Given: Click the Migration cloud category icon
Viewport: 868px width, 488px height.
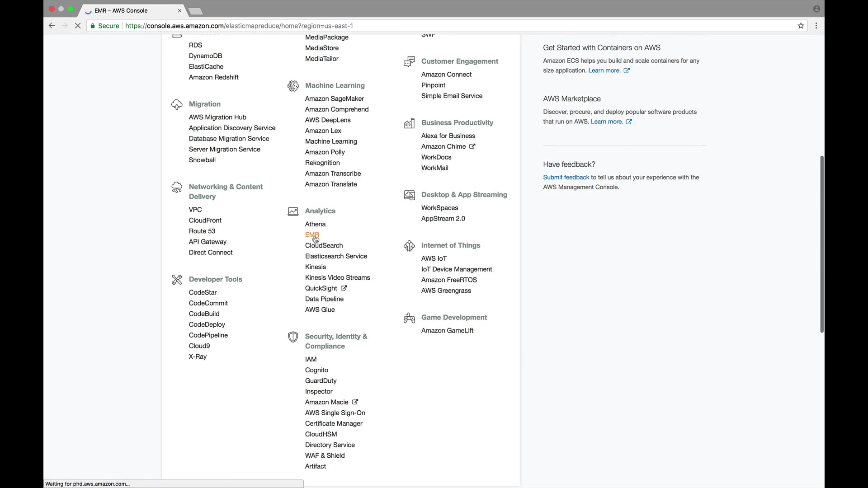Looking at the screenshot, I should 177,104.
